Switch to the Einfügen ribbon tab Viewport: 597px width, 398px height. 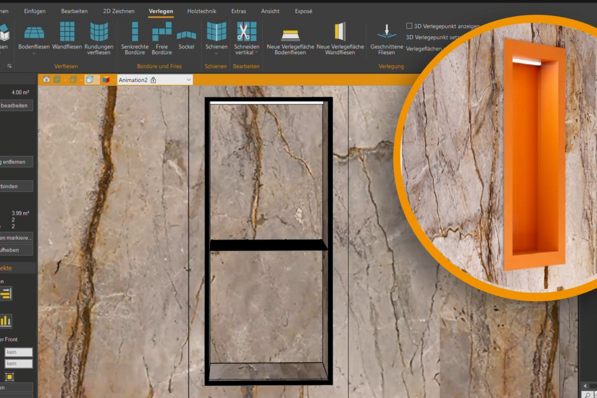[x=35, y=11]
